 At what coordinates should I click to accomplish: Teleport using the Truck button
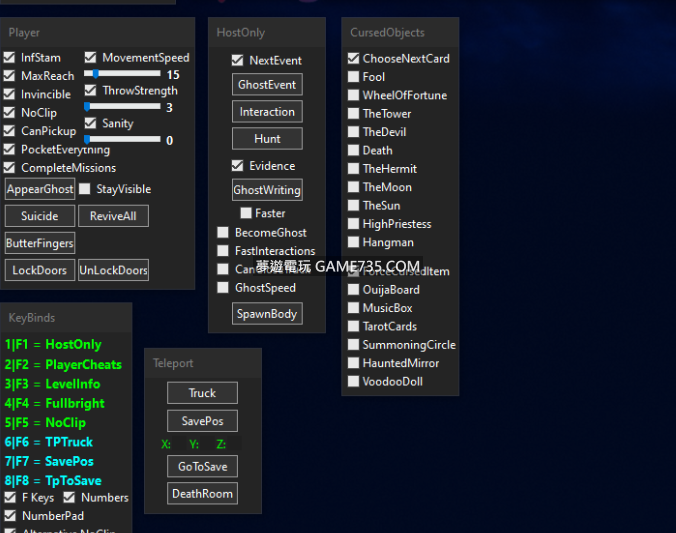202,393
